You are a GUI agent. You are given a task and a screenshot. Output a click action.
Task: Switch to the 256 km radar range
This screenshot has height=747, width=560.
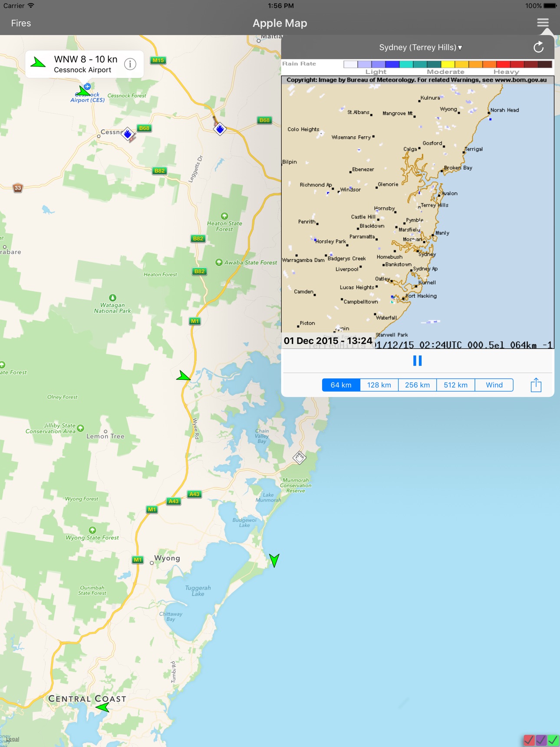(x=417, y=385)
